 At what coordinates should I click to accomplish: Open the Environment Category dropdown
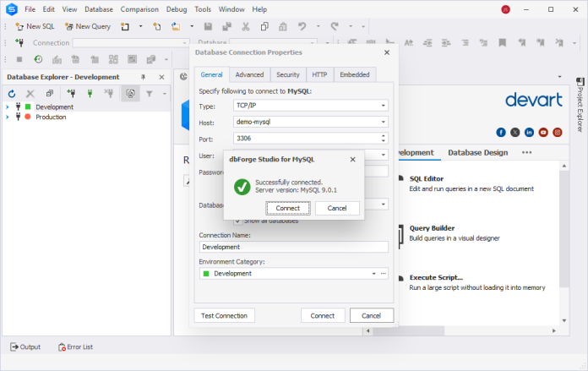click(373, 274)
